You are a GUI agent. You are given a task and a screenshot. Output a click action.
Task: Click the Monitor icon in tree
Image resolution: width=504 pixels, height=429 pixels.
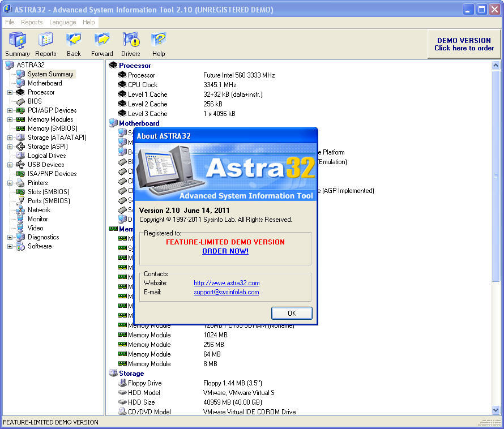(x=20, y=219)
